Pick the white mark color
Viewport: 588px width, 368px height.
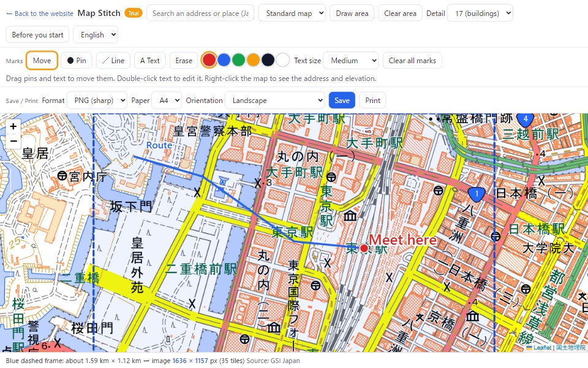[283, 60]
